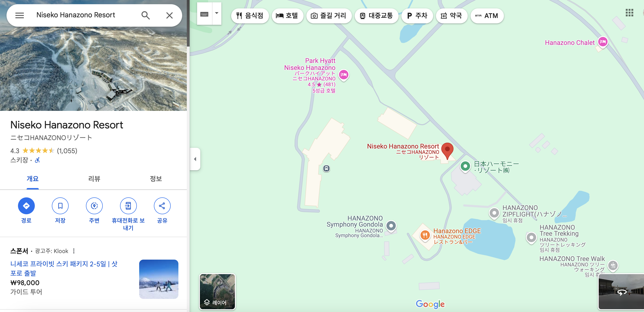This screenshot has height=312, width=644.
Task: Toggle the hotels (호텔) filter chip
Action: 287,16
